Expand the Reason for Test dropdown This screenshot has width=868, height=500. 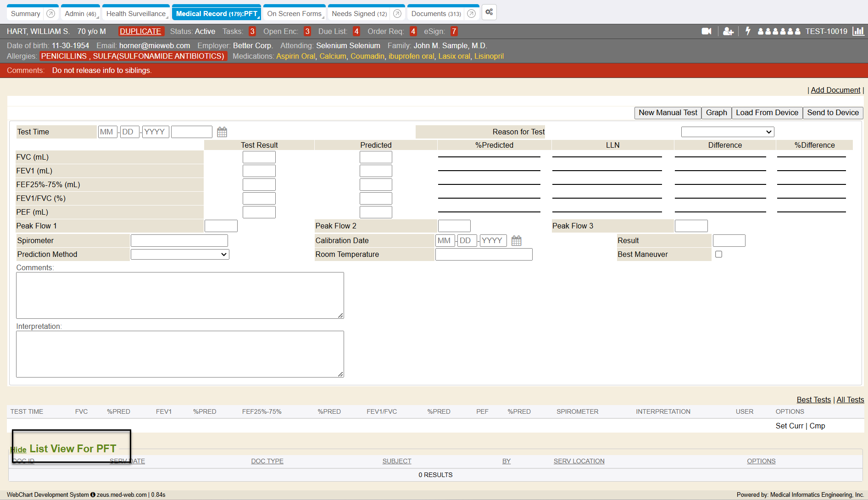[727, 132]
